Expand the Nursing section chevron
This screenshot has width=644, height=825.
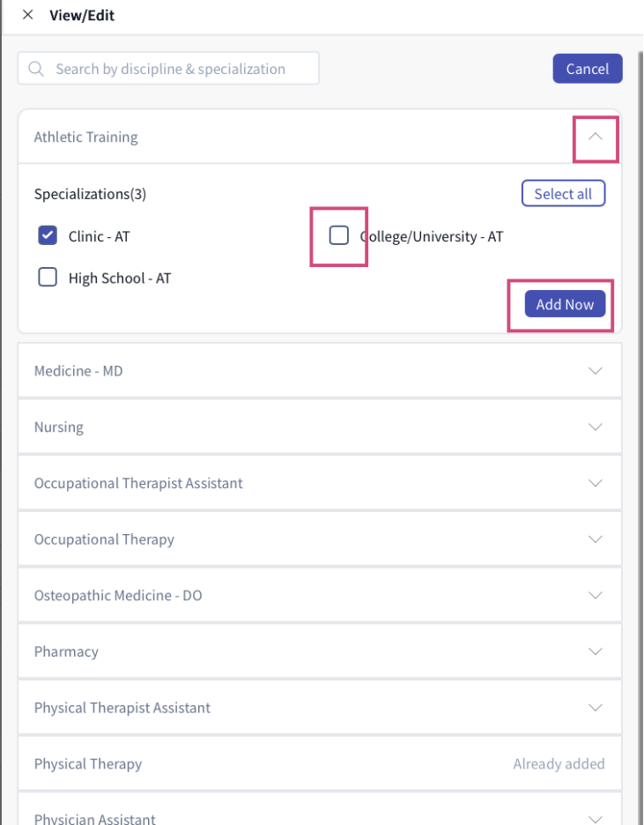pyautogui.click(x=596, y=427)
